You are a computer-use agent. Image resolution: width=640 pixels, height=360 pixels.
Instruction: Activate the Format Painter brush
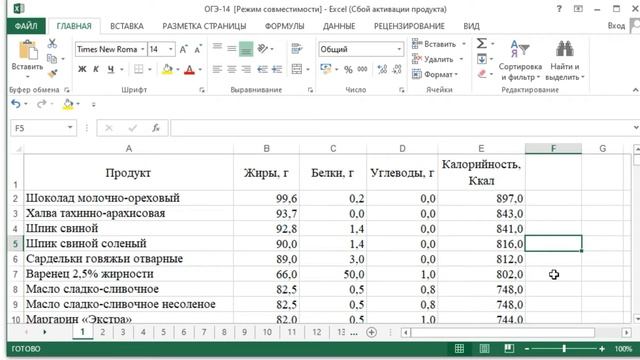point(52,73)
